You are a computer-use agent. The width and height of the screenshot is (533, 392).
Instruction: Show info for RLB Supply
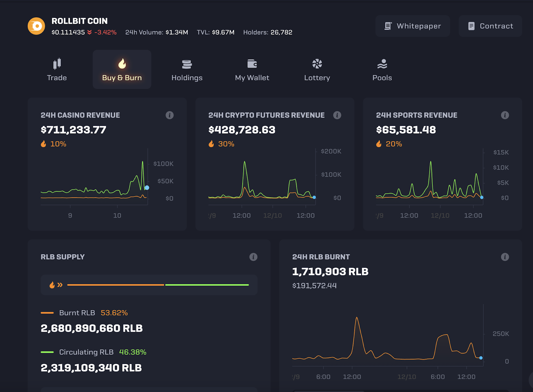click(x=254, y=257)
